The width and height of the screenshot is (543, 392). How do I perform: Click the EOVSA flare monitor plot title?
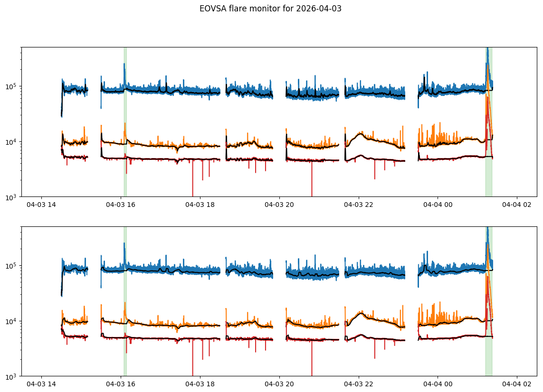[x=270, y=9]
